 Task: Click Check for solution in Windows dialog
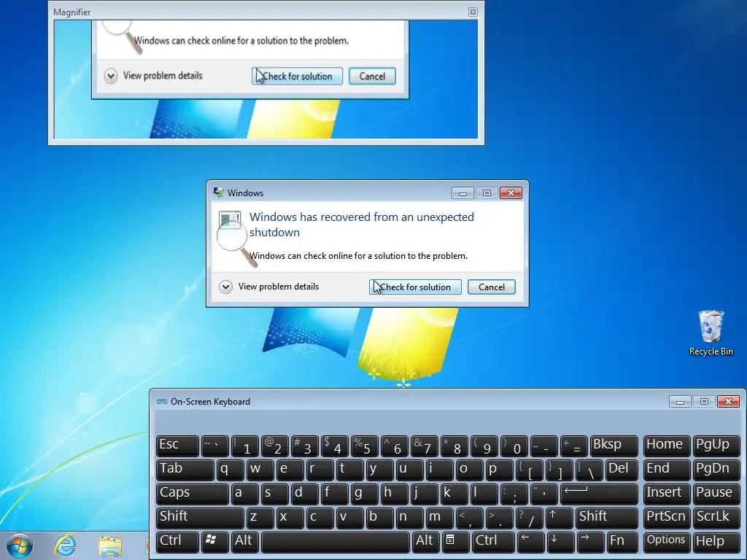415,287
